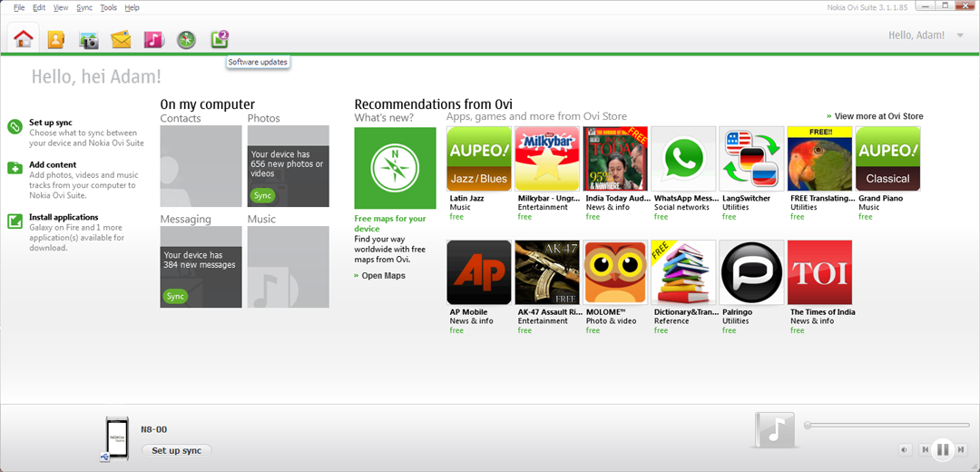Pause the music playback

pyautogui.click(x=943, y=449)
